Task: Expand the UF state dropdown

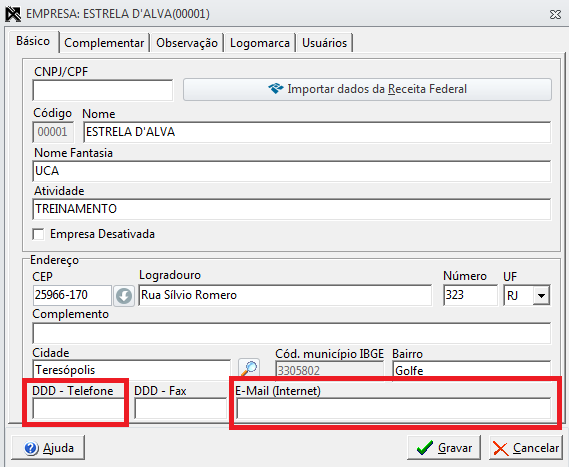Action: [541, 296]
